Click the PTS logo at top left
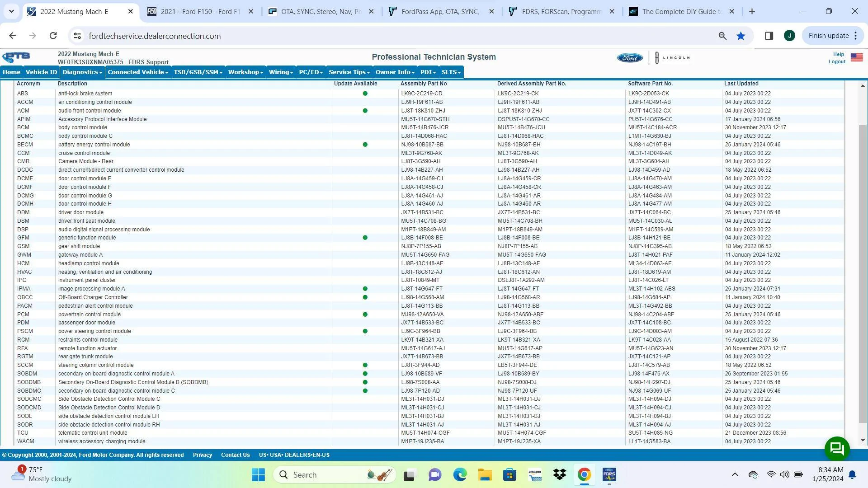Image resolution: width=868 pixels, height=488 pixels. 16,57
